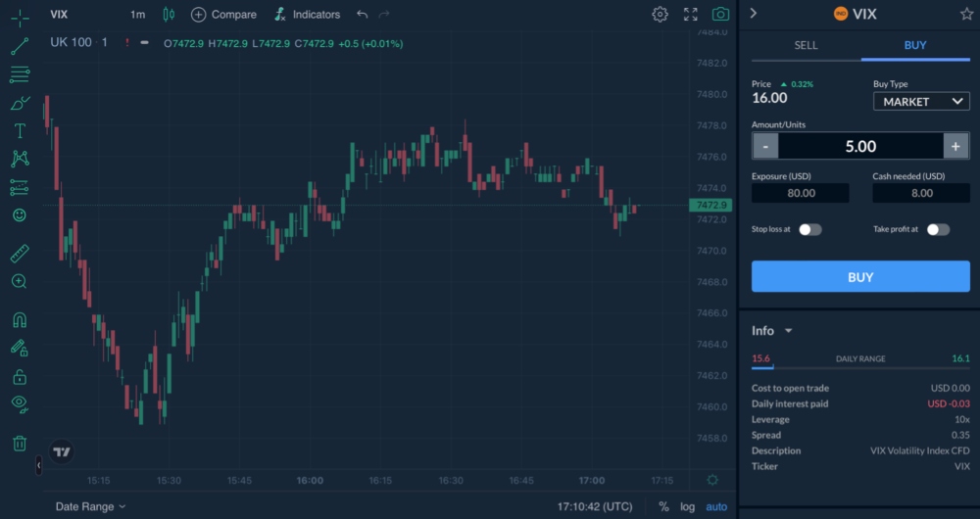Click the daily range slider bar
Image resolution: width=980 pixels, height=519 pixels.
(x=860, y=368)
